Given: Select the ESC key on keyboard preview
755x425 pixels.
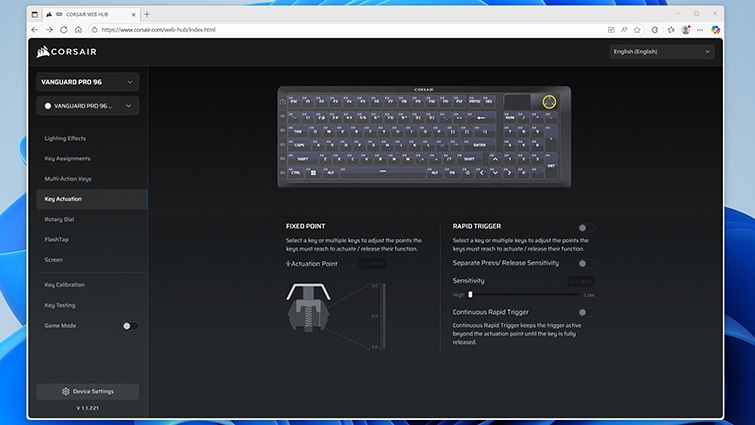Looking at the screenshot, I should 294,101.
